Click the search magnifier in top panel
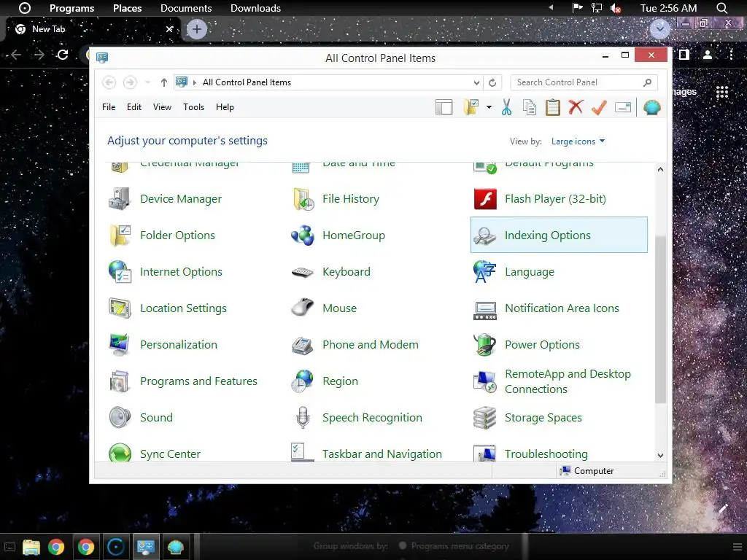This screenshot has width=747, height=560. [721, 8]
